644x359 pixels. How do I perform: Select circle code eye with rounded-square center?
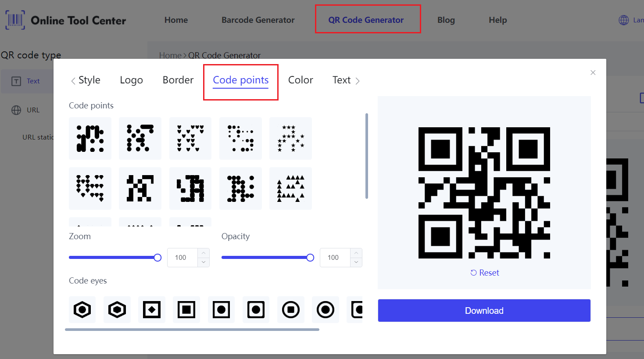coord(291,310)
